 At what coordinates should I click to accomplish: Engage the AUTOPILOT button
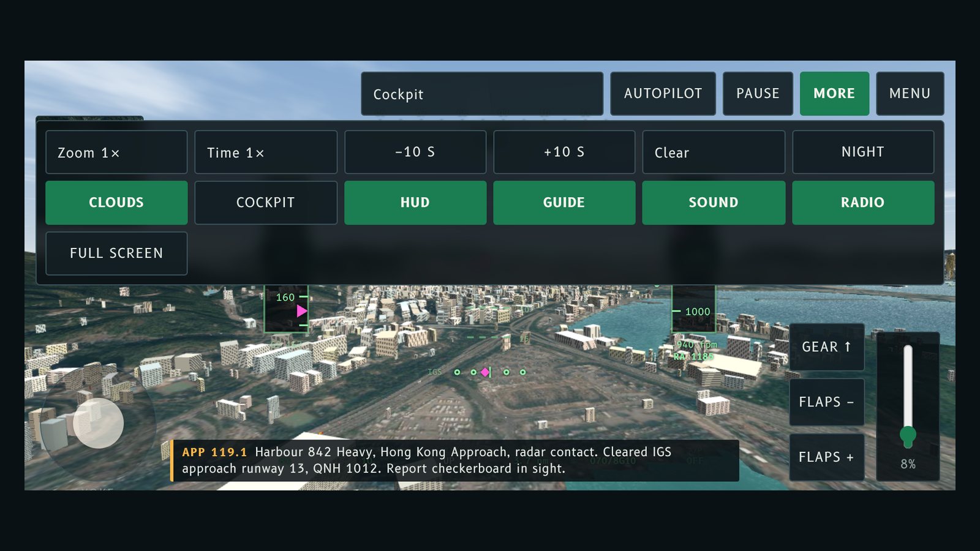click(x=663, y=94)
